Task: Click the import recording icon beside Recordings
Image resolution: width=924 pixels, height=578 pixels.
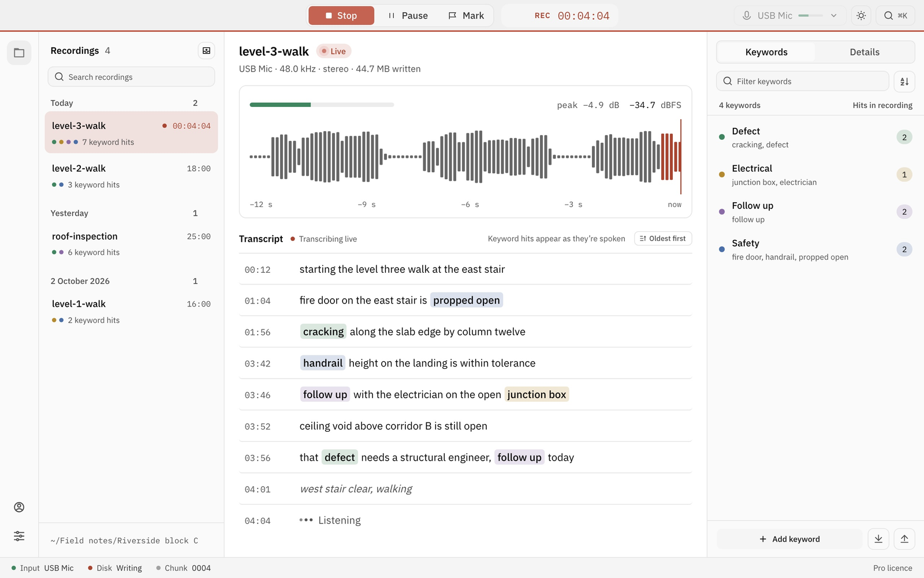Action: click(x=206, y=51)
